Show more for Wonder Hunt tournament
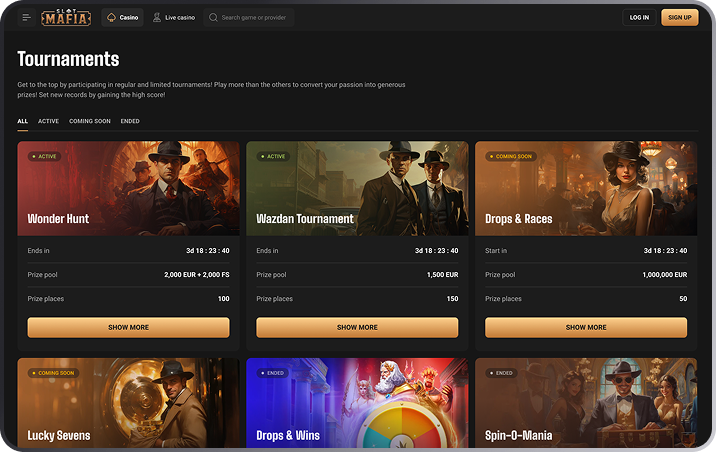This screenshot has height=452, width=716. (x=128, y=327)
